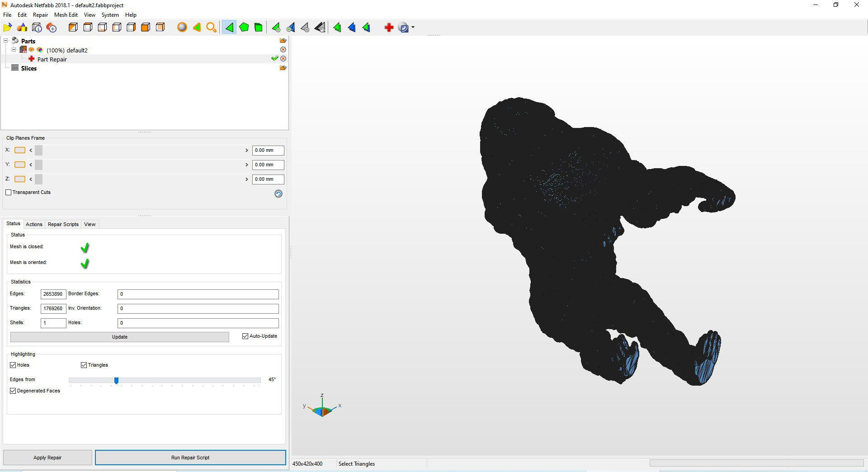Collapse the Parts tree node
The image size is (868, 472).
pos(6,41)
